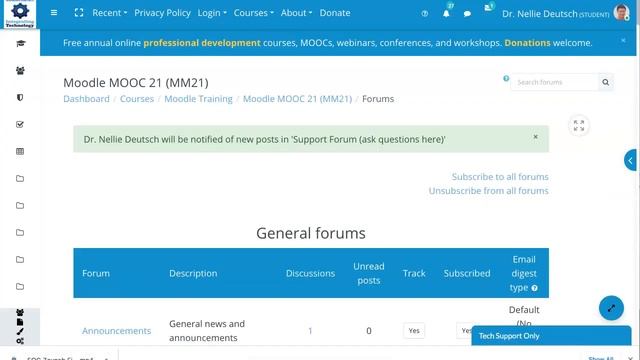Open the badges shield icon in sidebar
640x360 pixels.
(20, 98)
